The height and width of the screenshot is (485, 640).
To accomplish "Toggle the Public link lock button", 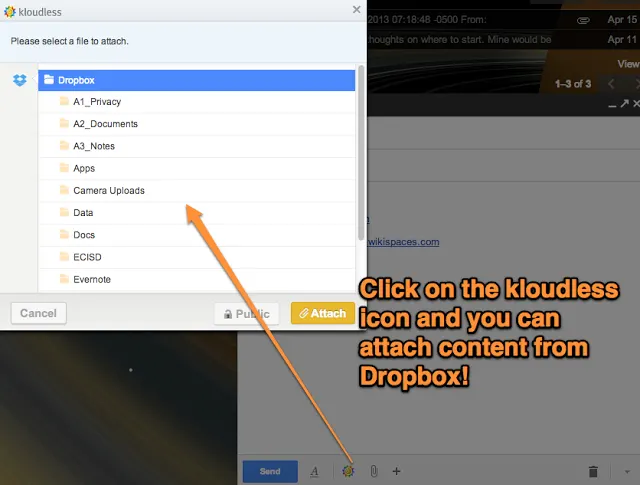I will point(247,314).
